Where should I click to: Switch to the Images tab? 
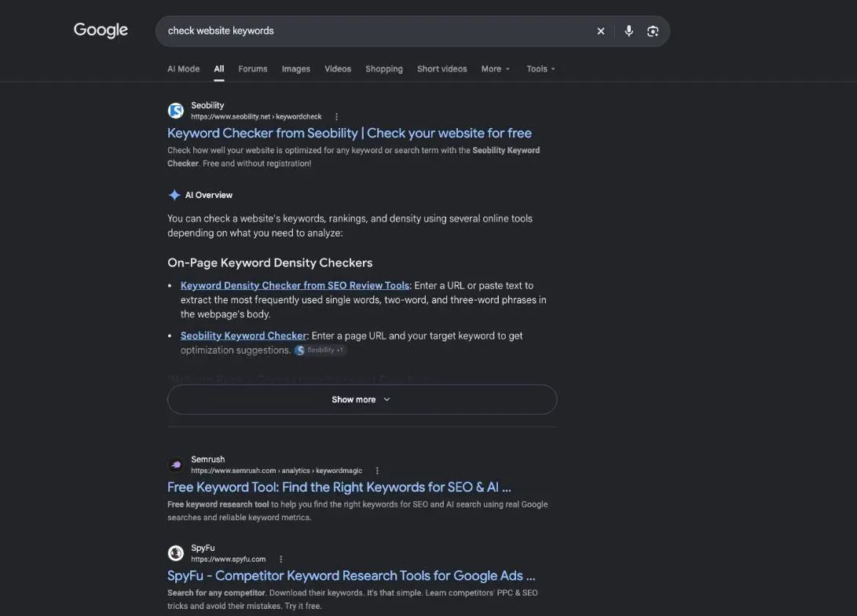tap(295, 69)
